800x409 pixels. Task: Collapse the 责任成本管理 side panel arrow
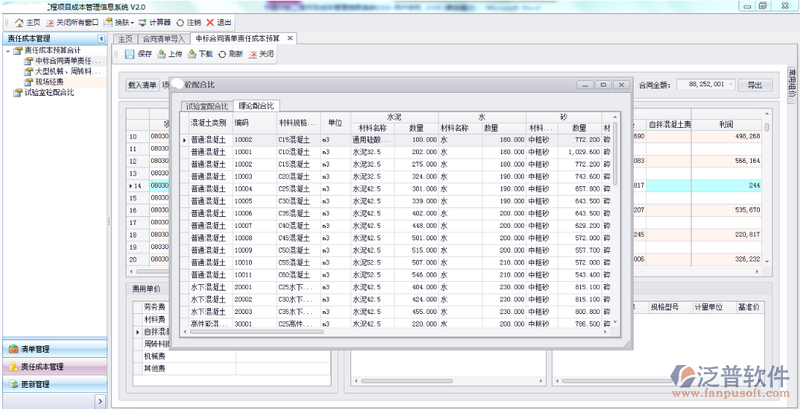pyautogui.click(x=99, y=38)
